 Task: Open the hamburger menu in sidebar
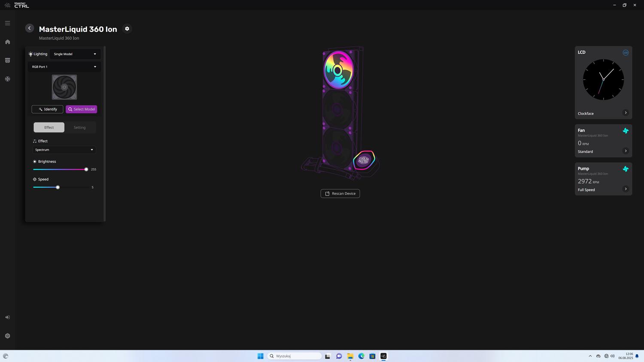[7, 23]
